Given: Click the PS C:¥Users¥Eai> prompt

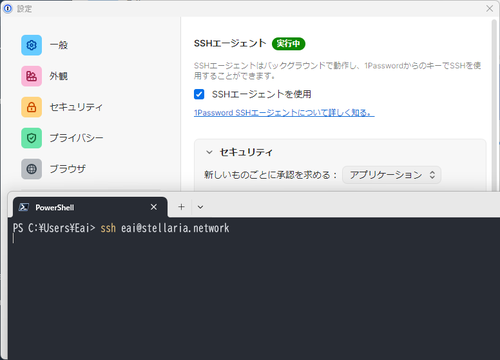Looking at the screenshot, I should pos(54,228).
